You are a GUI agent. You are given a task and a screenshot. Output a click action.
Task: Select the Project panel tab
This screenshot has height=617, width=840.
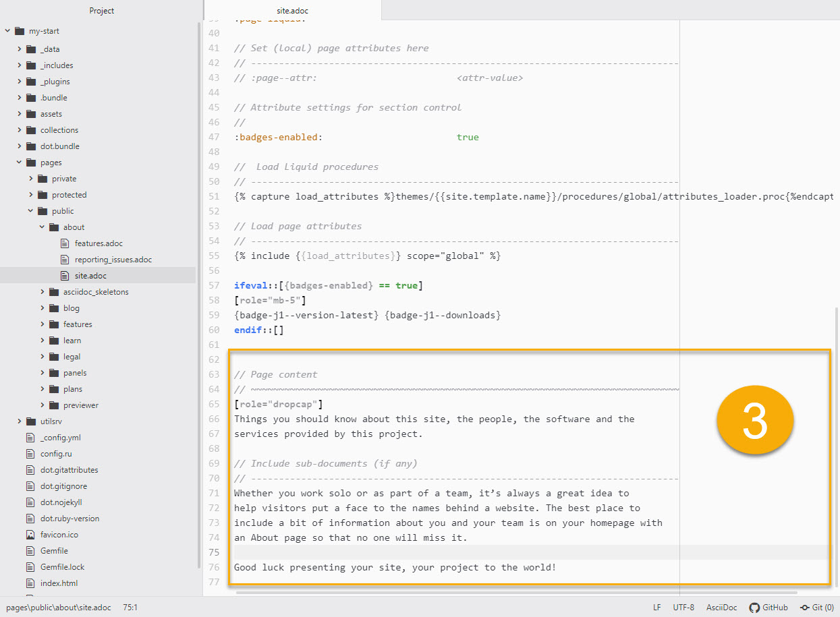pyautogui.click(x=101, y=11)
